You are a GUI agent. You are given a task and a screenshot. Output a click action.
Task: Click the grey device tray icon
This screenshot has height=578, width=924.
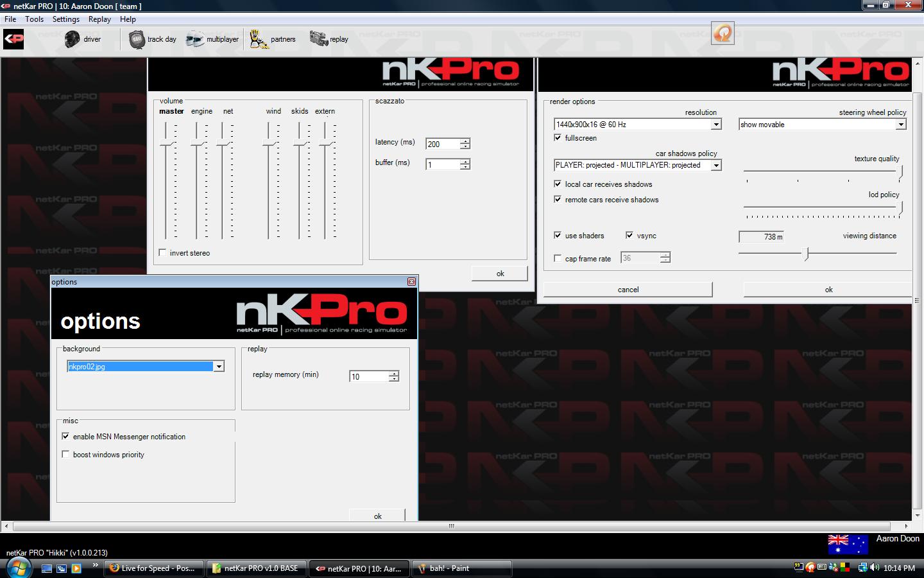821,568
